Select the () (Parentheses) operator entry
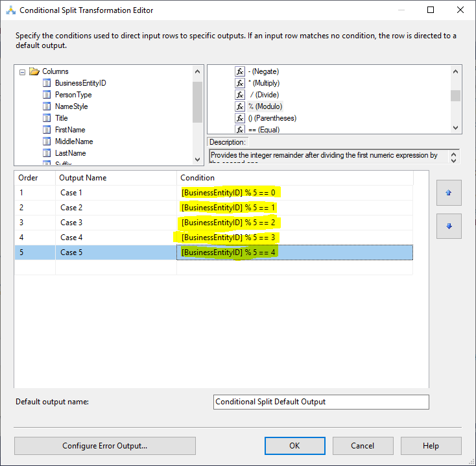Screen dimensions: 476x466 272,118
